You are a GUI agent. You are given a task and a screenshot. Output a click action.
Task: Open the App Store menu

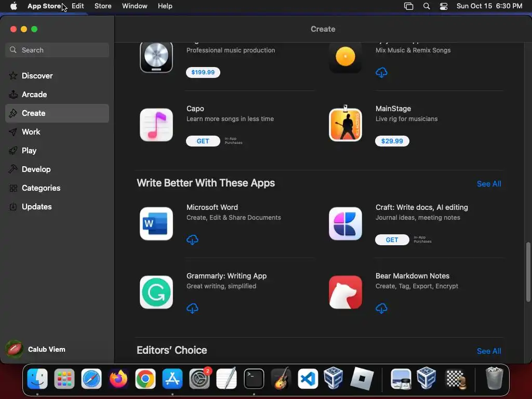point(44,6)
